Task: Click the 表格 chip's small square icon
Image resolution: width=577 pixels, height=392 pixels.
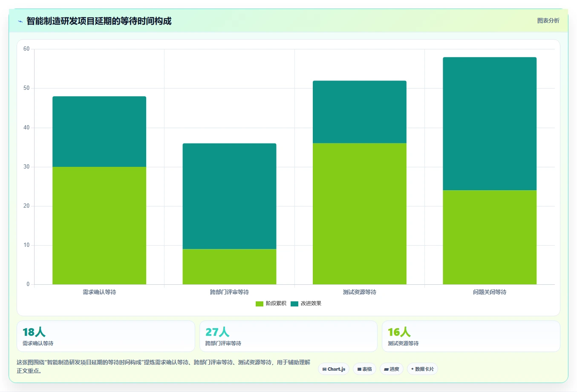Action: (359, 369)
